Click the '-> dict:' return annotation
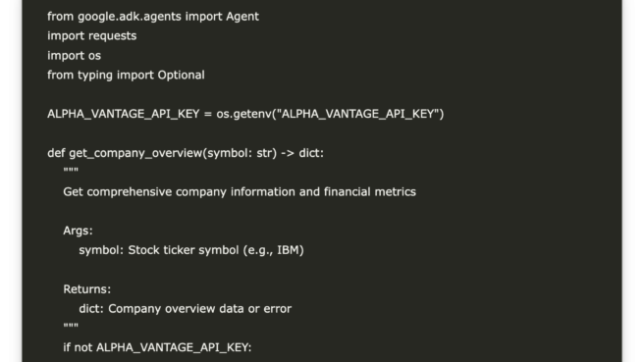This screenshot has width=644, height=362. click(302, 153)
